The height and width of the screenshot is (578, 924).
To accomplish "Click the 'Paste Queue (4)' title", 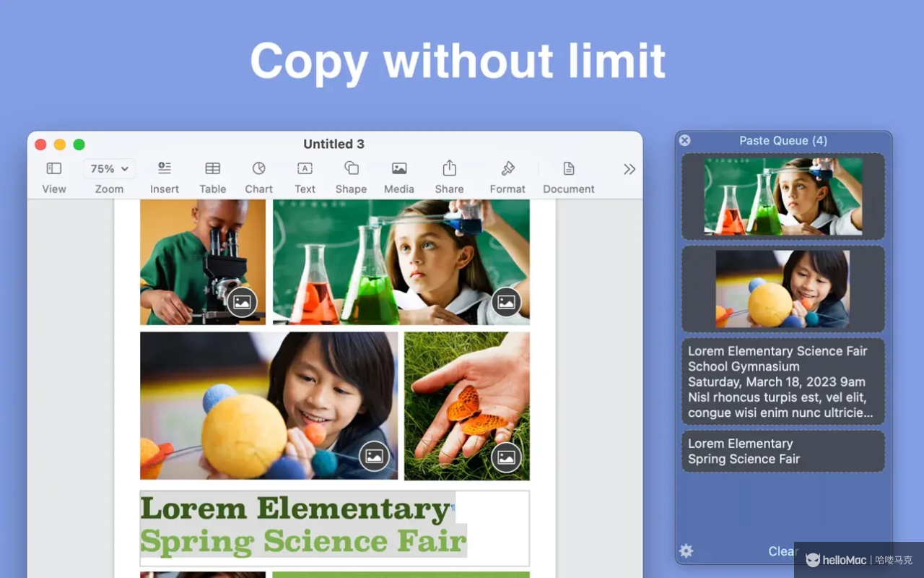I will [783, 141].
